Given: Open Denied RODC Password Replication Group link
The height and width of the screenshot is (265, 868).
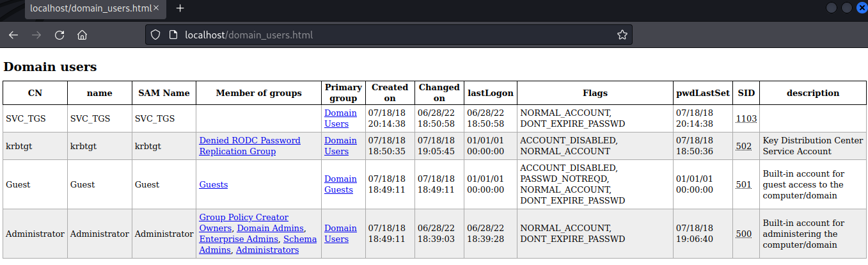Looking at the screenshot, I should pyautogui.click(x=249, y=146).
